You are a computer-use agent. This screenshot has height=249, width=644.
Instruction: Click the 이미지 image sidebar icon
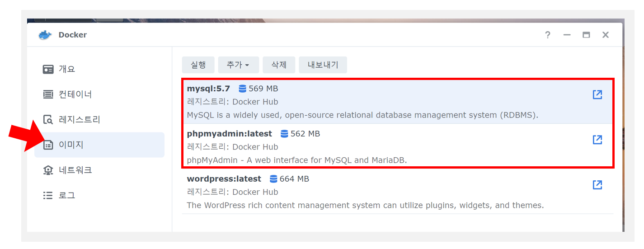coord(48,145)
